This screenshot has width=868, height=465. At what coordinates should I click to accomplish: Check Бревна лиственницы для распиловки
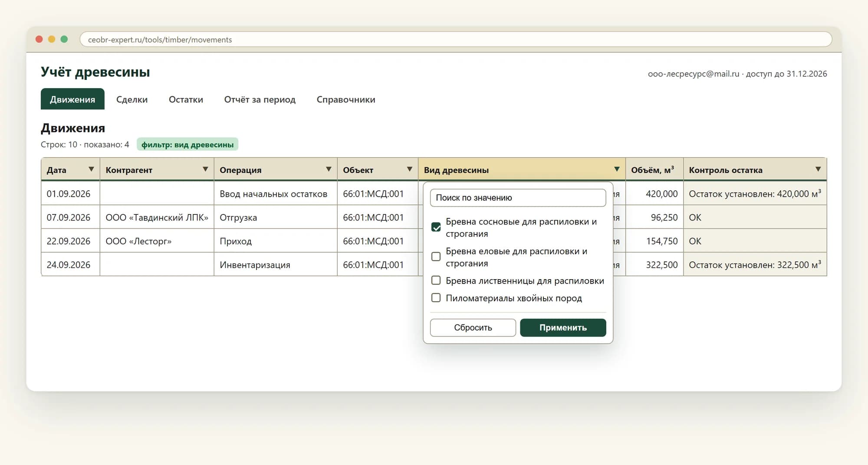[x=436, y=280]
